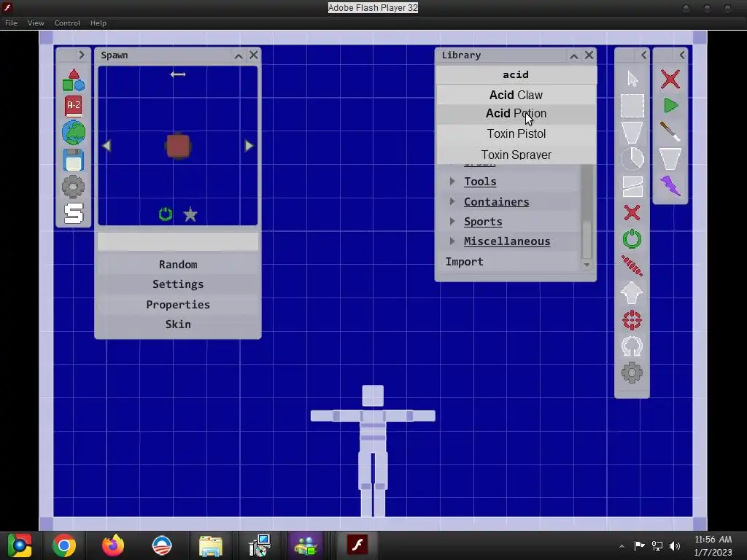The width and height of the screenshot is (747, 560).
Task: Open the file explorer taskbar icon
Action: click(211, 545)
